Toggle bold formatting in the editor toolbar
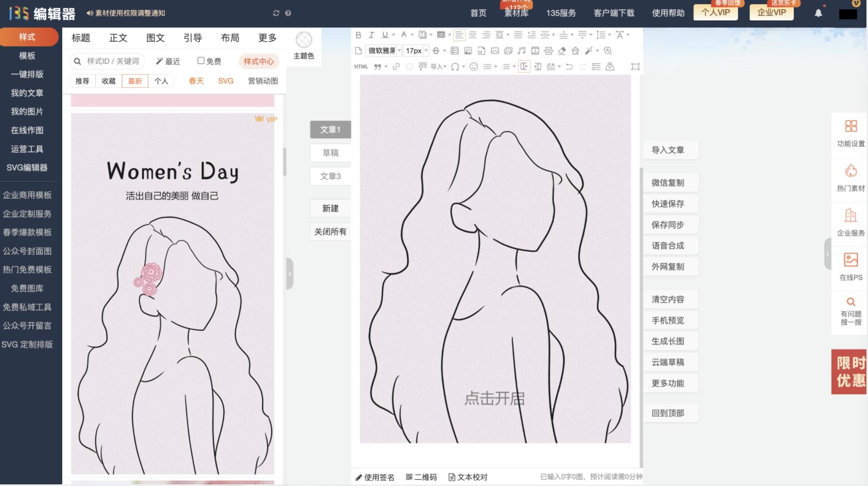Image resolution: width=868 pixels, height=486 pixels. point(359,34)
